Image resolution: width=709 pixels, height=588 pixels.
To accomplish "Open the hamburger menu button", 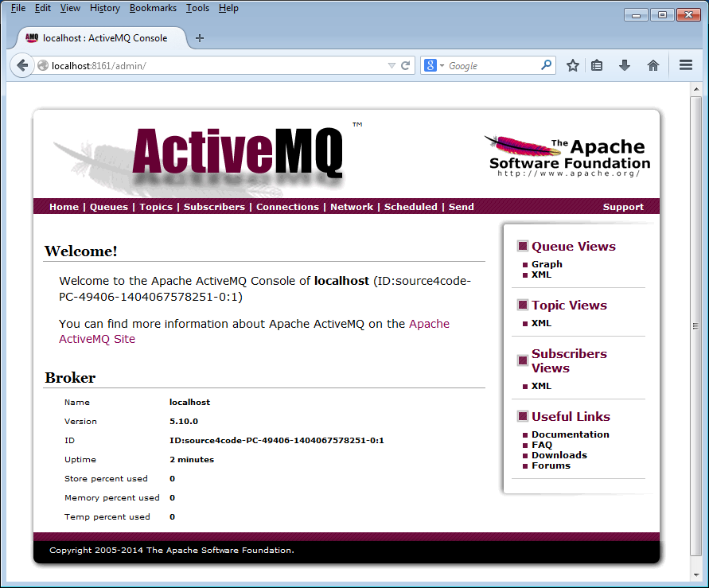I will click(686, 65).
